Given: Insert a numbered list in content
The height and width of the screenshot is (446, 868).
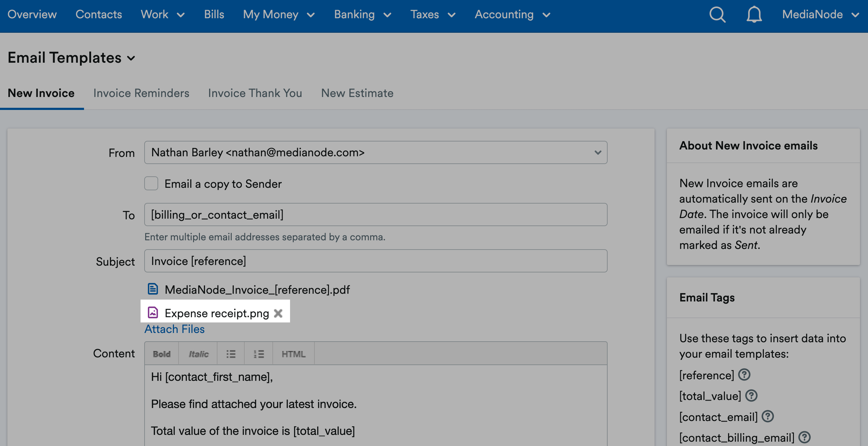Looking at the screenshot, I should [259, 354].
